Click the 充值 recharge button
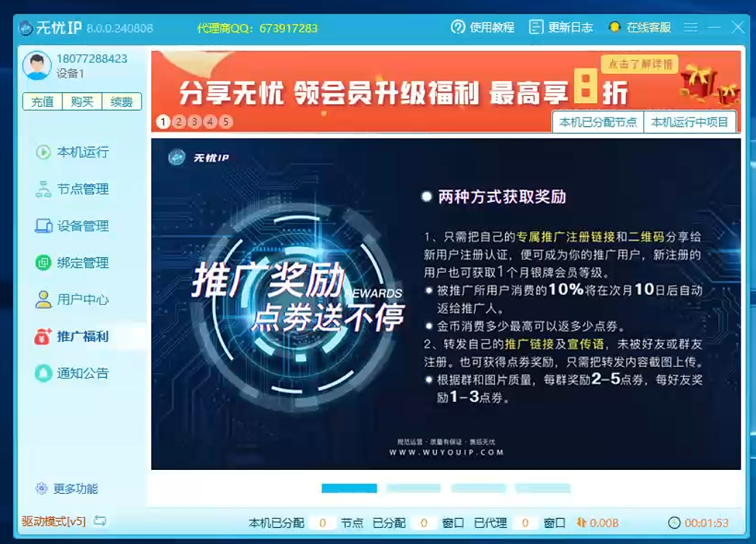756x544 pixels. [x=42, y=102]
